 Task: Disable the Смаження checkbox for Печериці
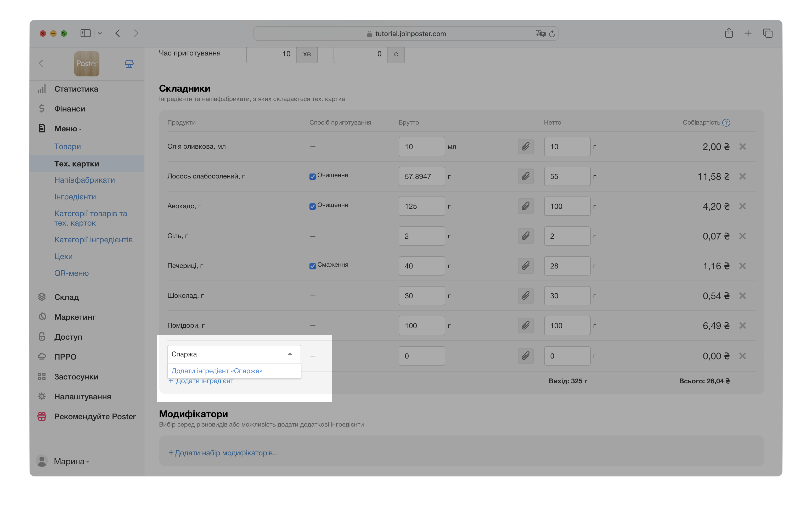pos(312,266)
